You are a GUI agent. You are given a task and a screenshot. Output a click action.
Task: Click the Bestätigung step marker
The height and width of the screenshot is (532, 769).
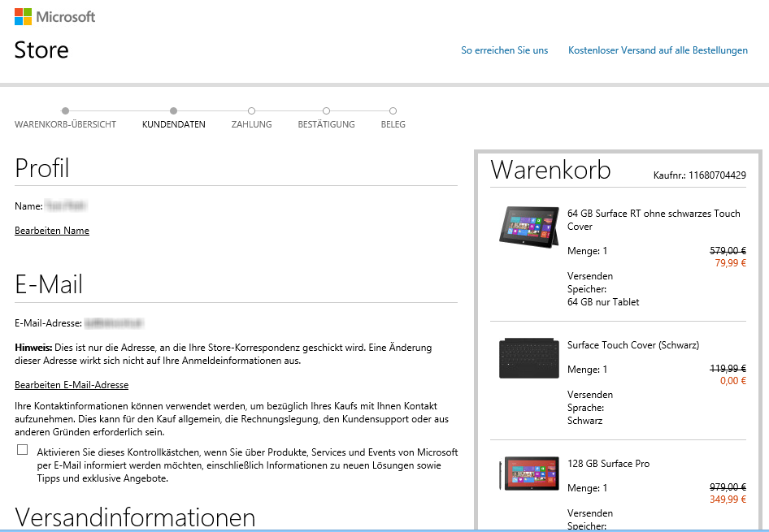coord(326,111)
